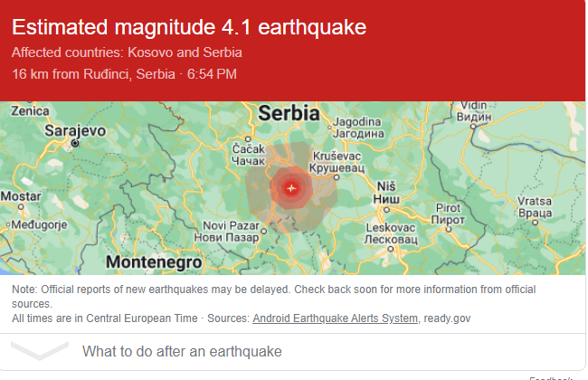Click the Estimated magnitude 4.1 earthquake heading
Image resolution: width=588 pixels, height=380 pixels.
pyautogui.click(x=189, y=28)
